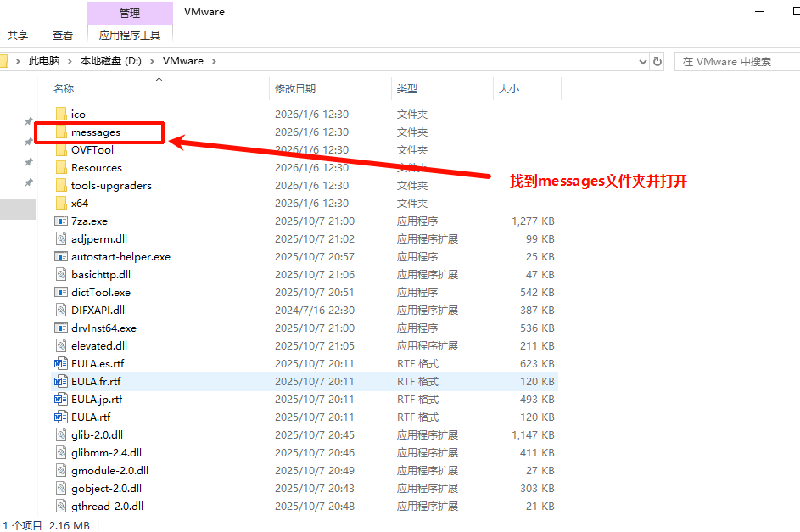Screen dimensions: 800x532
Task: Click the gthread-2.0.dll file icon
Action: click(61, 507)
